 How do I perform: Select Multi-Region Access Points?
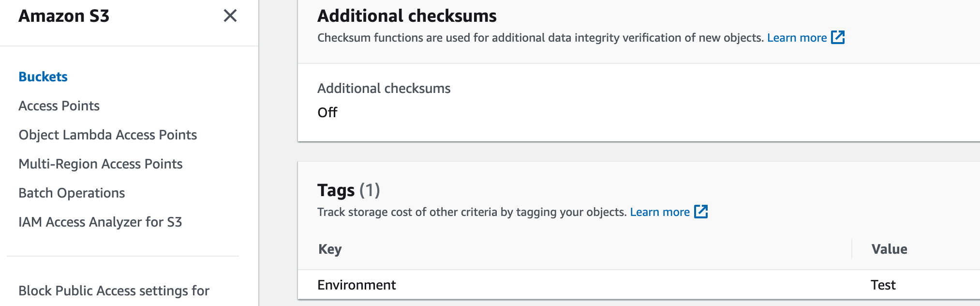coord(100,164)
